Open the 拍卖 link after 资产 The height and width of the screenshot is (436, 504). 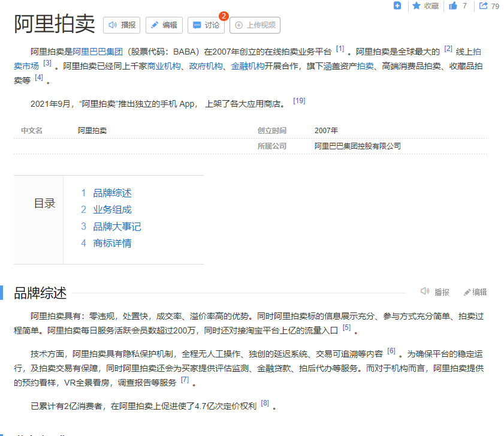[365, 66]
